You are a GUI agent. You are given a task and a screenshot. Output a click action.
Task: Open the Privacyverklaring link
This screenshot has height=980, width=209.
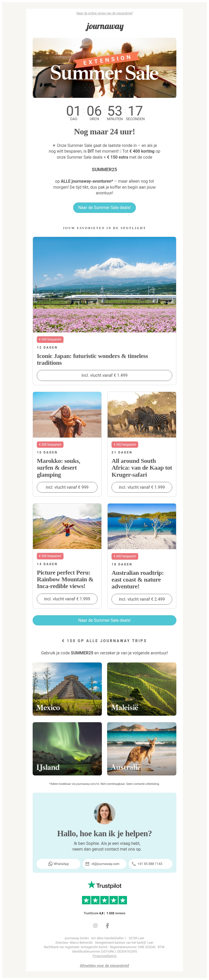click(104, 956)
